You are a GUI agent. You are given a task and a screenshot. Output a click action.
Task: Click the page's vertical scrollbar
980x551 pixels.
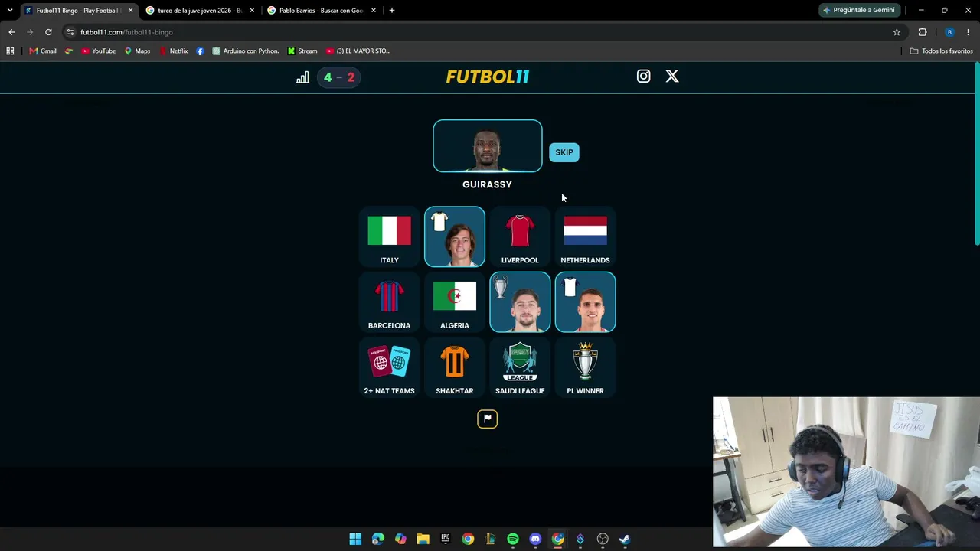[976, 153]
